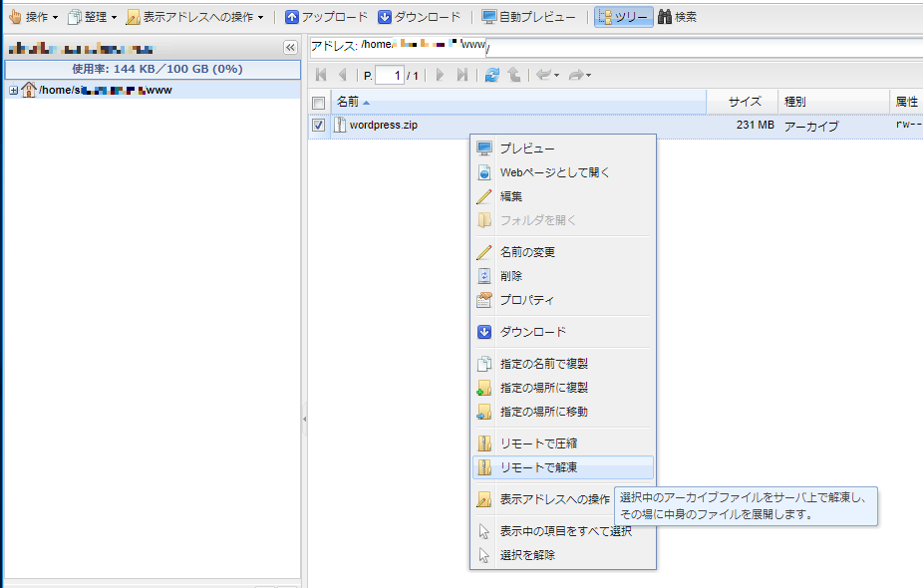Choose 編集 from the context menu

pos(563,196)
